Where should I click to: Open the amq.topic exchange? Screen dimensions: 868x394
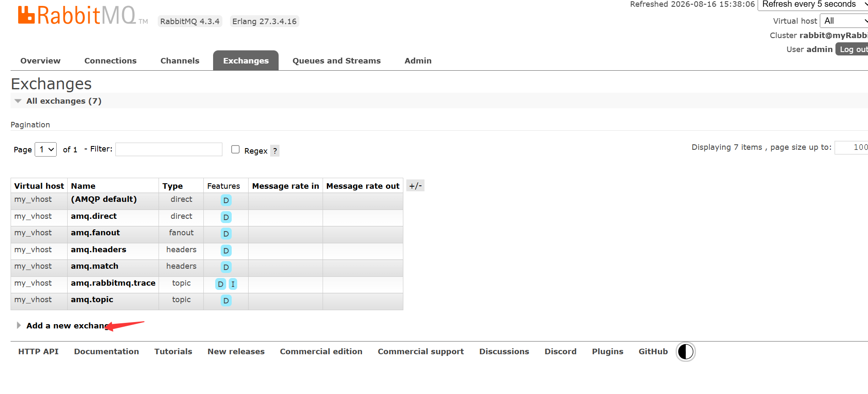[92, 300]
